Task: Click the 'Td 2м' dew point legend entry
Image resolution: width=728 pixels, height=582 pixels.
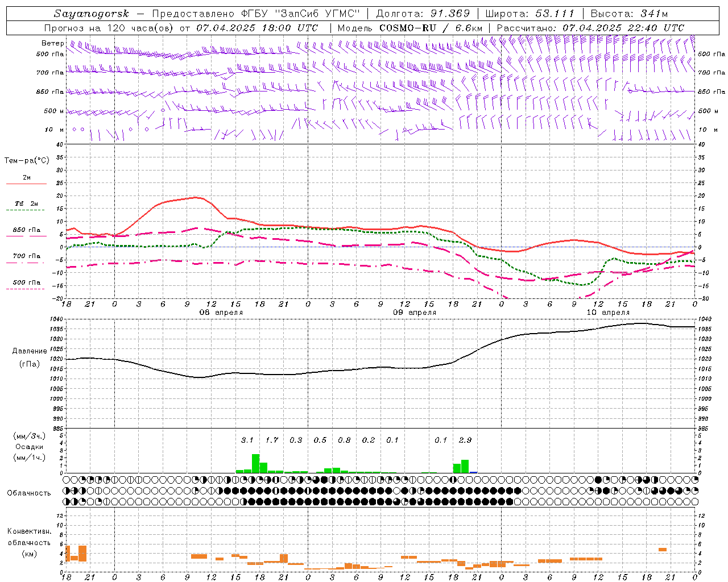Action: pos(26,203)
